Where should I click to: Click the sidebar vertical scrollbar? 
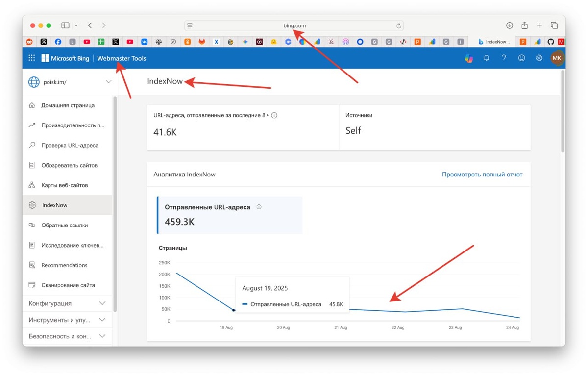(x=115, y=203)
